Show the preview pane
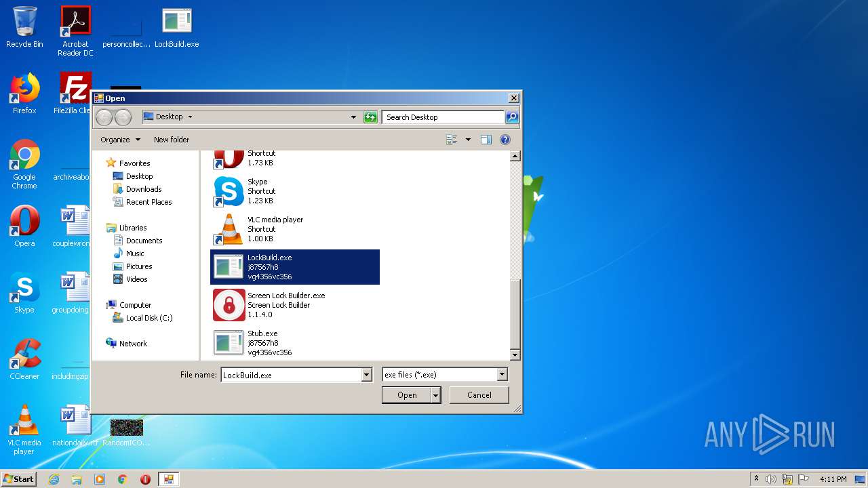 486,140
